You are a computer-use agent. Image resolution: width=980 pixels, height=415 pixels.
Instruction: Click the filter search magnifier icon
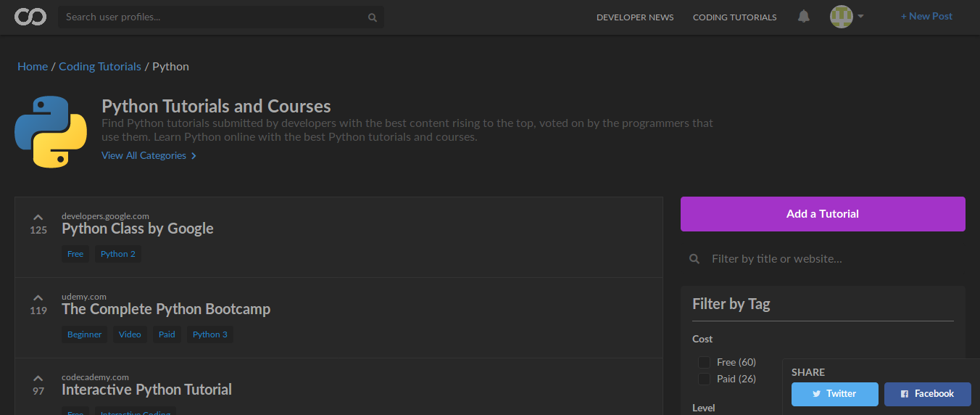coord(694,258)
